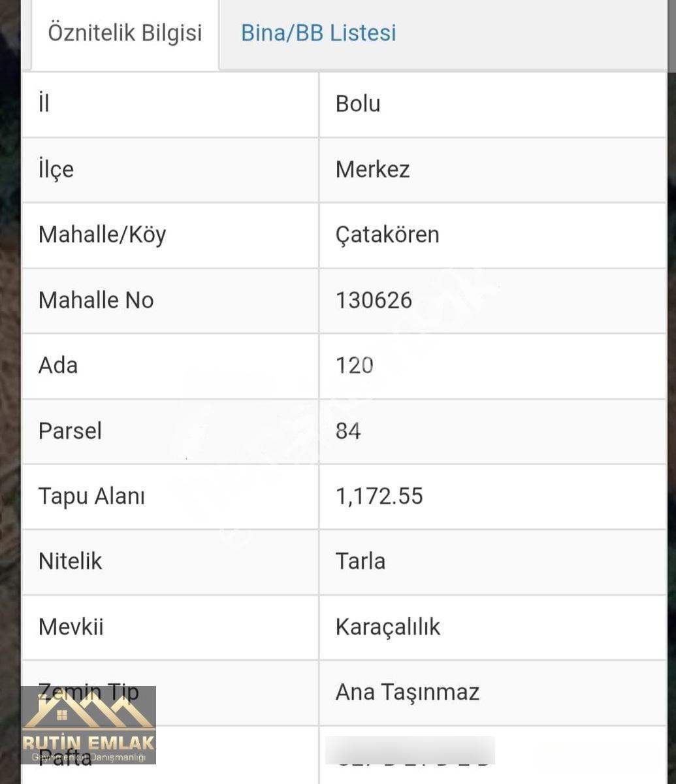Screen dimensions: 676x784
Task: Select the Öznitelik Bilgisi tab
Action: click(125, 33)
